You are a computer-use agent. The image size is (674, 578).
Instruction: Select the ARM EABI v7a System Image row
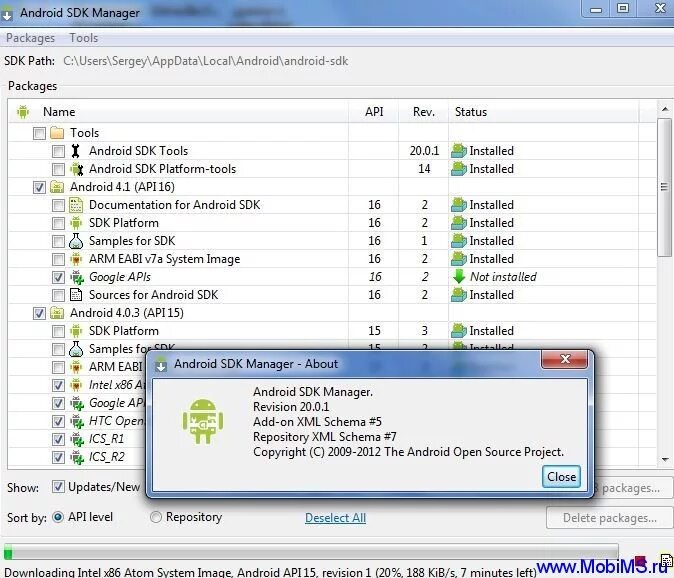tap(331, 259)
